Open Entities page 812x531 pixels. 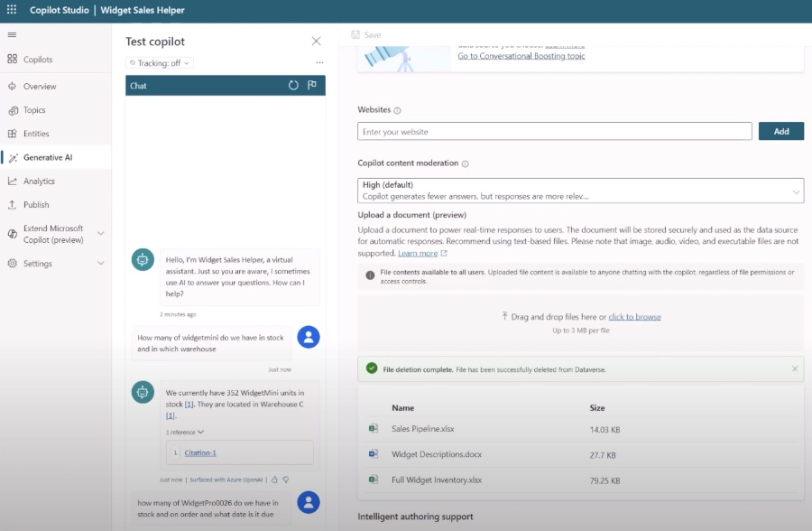[x=36, y=134]
